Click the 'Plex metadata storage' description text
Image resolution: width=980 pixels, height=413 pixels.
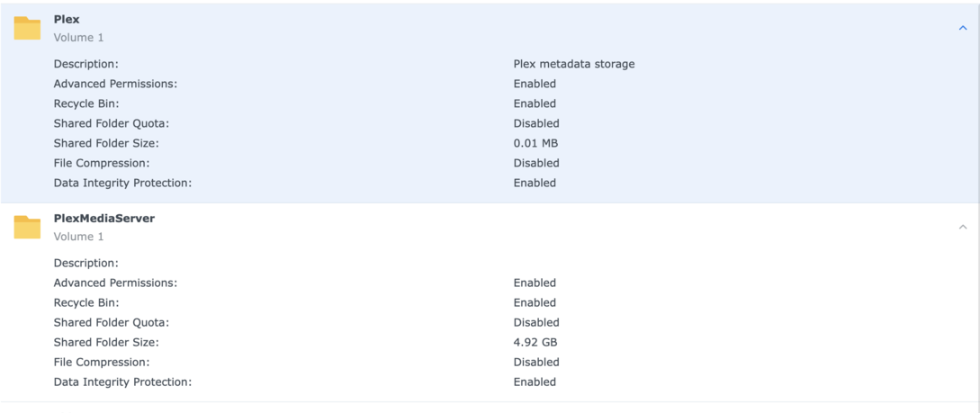[573, 64]
